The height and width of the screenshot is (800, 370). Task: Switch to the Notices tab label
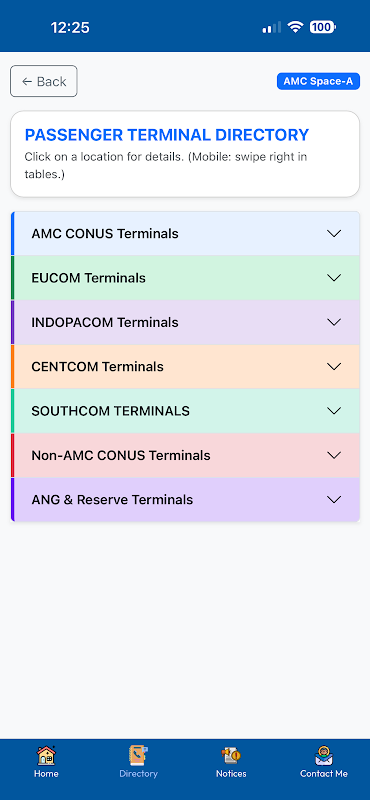tap(231, 774)
